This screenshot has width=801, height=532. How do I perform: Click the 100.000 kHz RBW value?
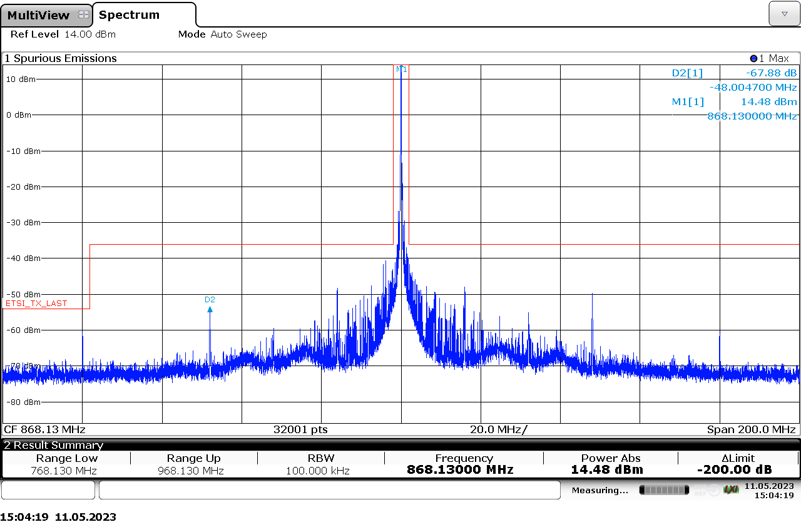click(318, 471)
